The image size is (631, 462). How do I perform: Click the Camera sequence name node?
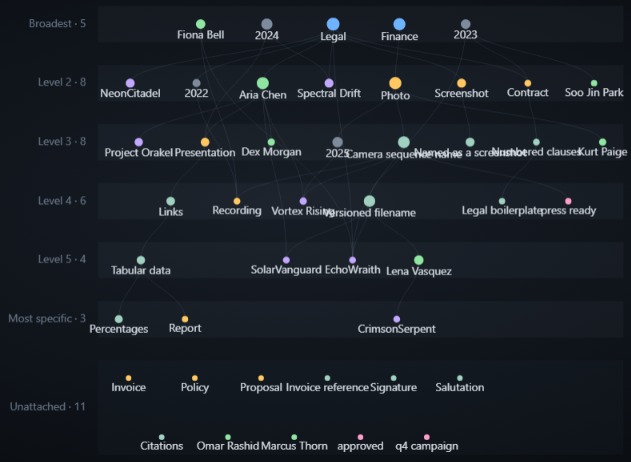pyautogui.click(x=404, y=142)
